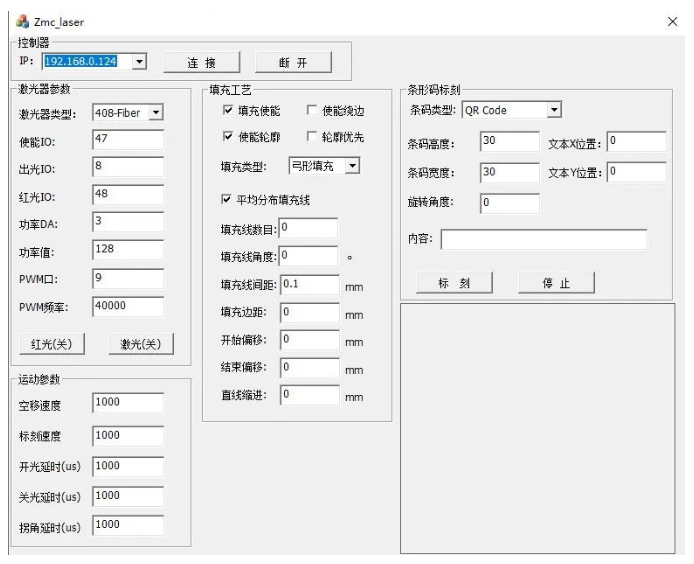Click the 直线缩进 input field
The width and height of the screenshot is (694, 564).
point(310,395)
